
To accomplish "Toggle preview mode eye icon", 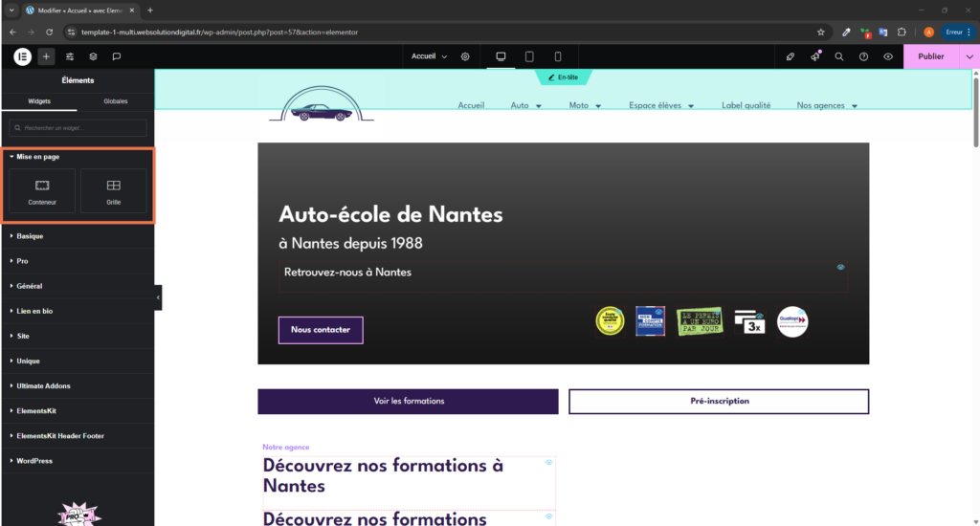I will (x=888, y=56).
